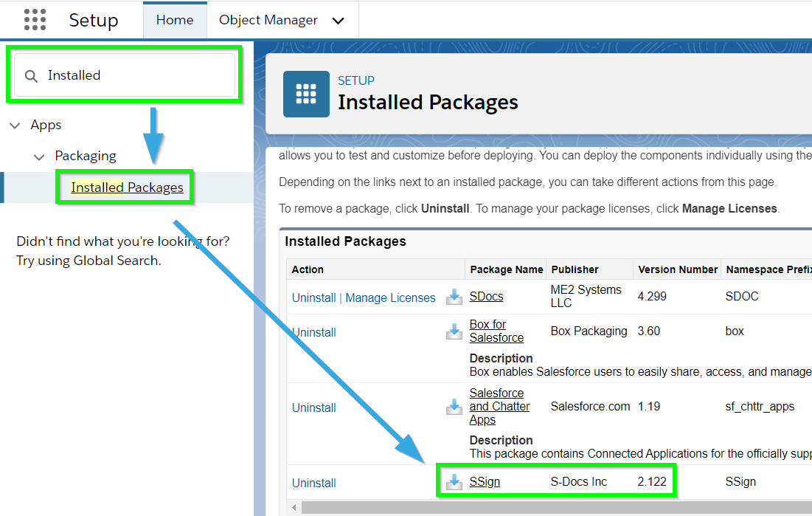Open Manage Licenses for SDocs

(390, 297)
